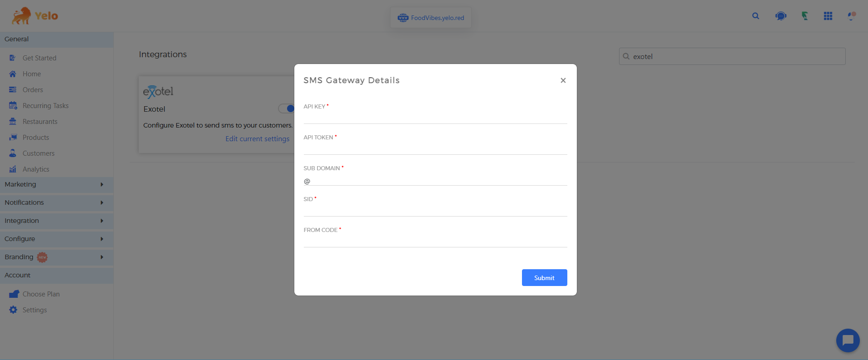Click into the FROM CODE field
Image resolution: width=868 pixels, height=360 pixels.
(x=435, y=241)
